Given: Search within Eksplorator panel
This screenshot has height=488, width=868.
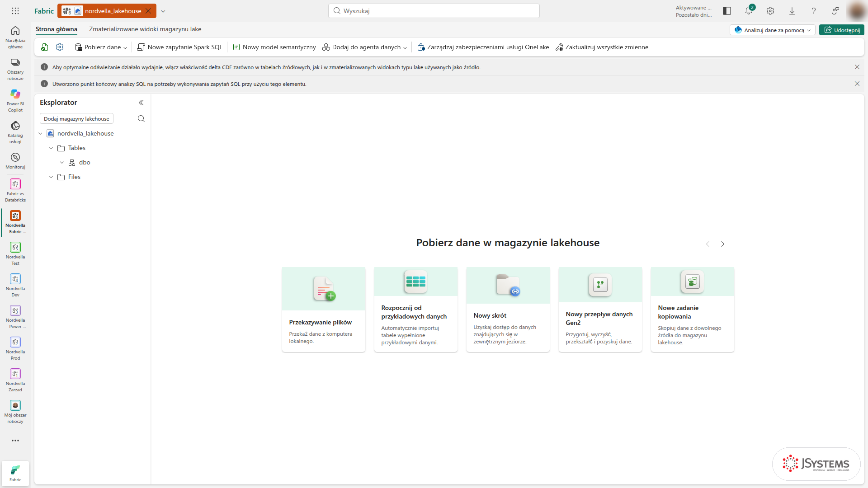Looking at the screenshot, I should pyautogui.click(x=141, y=119).
